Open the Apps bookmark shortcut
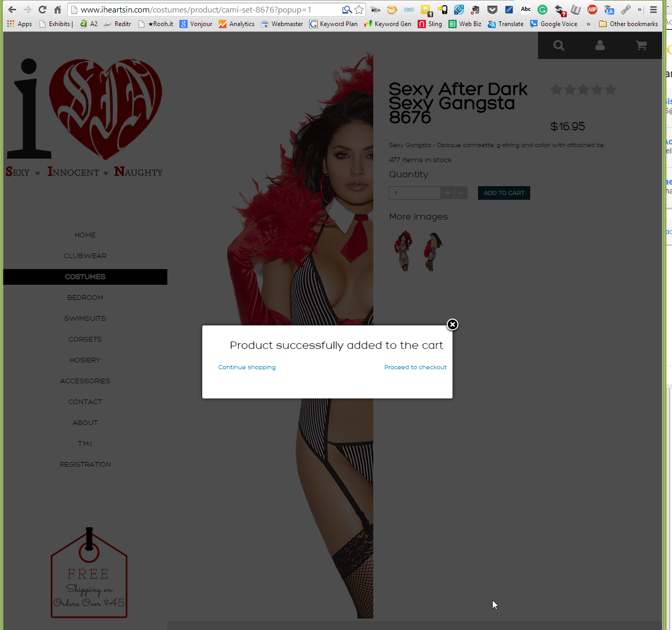The image size is (672, 630). coord(19,24)
